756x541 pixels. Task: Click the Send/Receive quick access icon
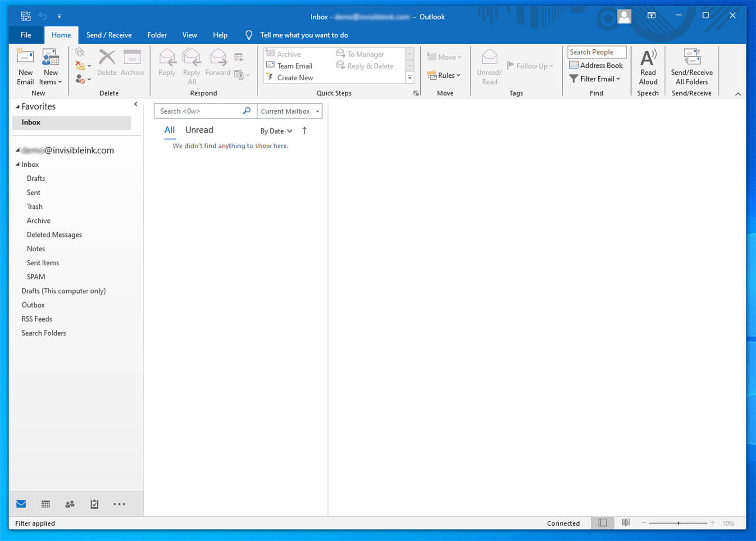point(25,16)
